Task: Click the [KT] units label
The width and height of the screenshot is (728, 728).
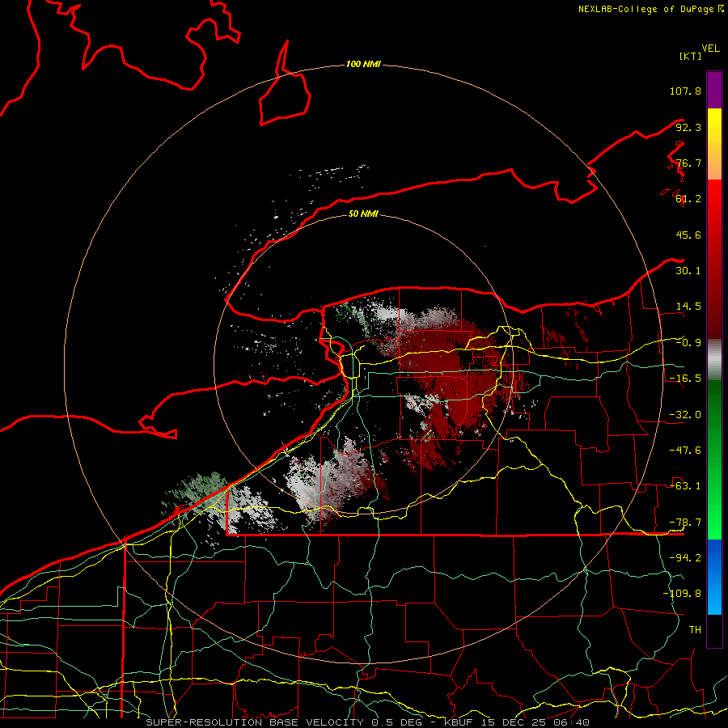Action: point(691,56)
